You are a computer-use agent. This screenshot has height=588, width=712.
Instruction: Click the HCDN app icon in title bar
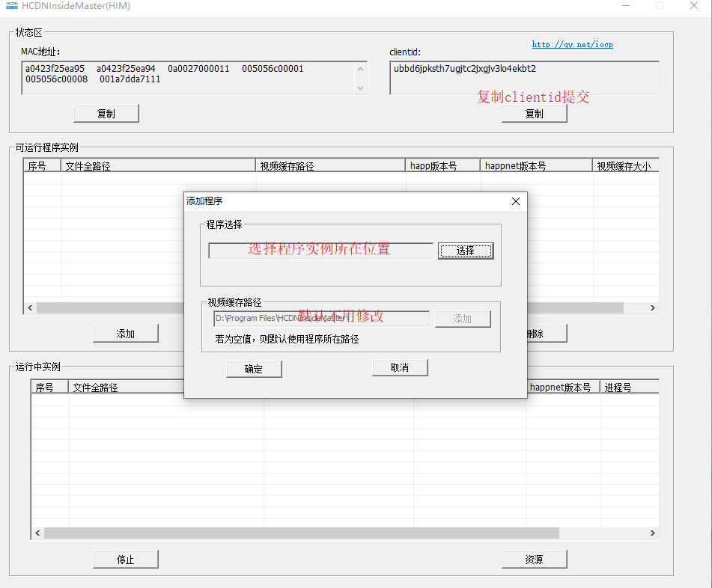[x=12, y=6]
